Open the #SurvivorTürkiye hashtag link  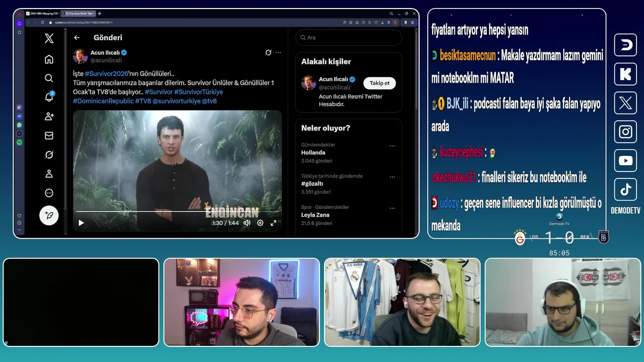coord(199,92)
